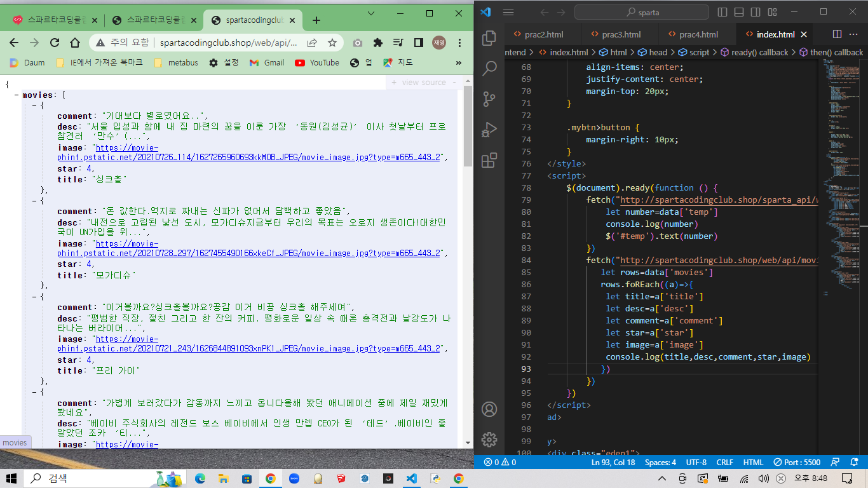Open VS Code feedback icon in status bar
Image resolution: width=868 pixels, height=488 pixels.
pyautogui.click(x=836, y=463)
